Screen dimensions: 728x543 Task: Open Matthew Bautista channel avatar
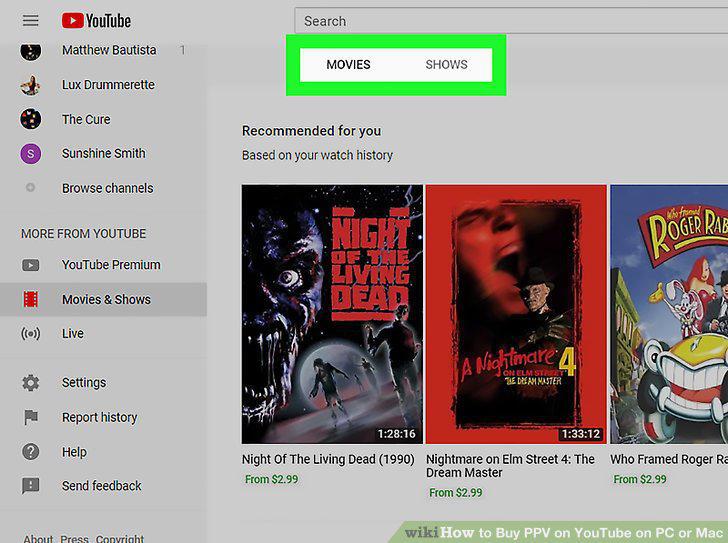pyautogui.click(x=31, y=51)
